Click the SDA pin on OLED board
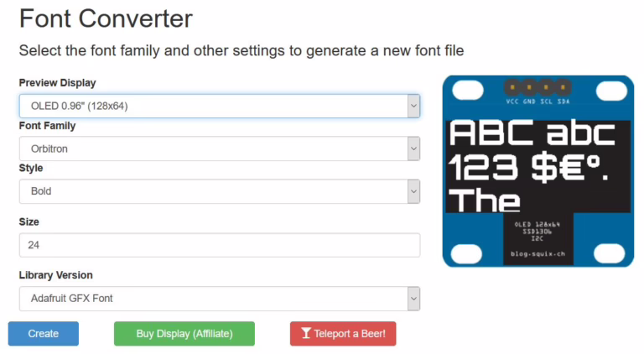644x354 pixels. pyautogui.click(x=563, y=87)
